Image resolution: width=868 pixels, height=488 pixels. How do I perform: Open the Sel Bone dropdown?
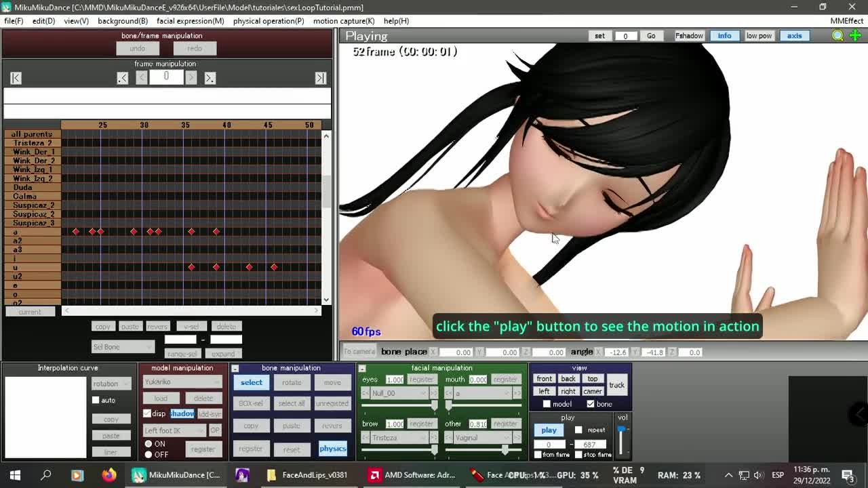click(123, 347)
